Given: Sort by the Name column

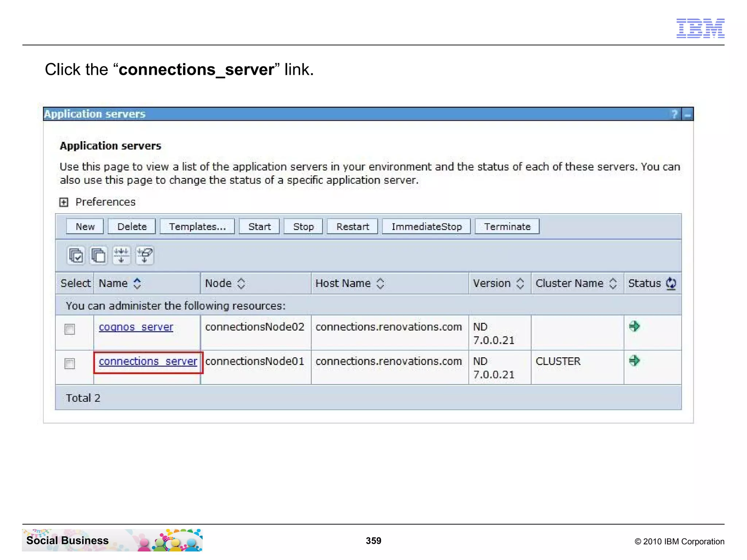Looking at the screenshot, I should pyautogui.click(x=137, y=283).
